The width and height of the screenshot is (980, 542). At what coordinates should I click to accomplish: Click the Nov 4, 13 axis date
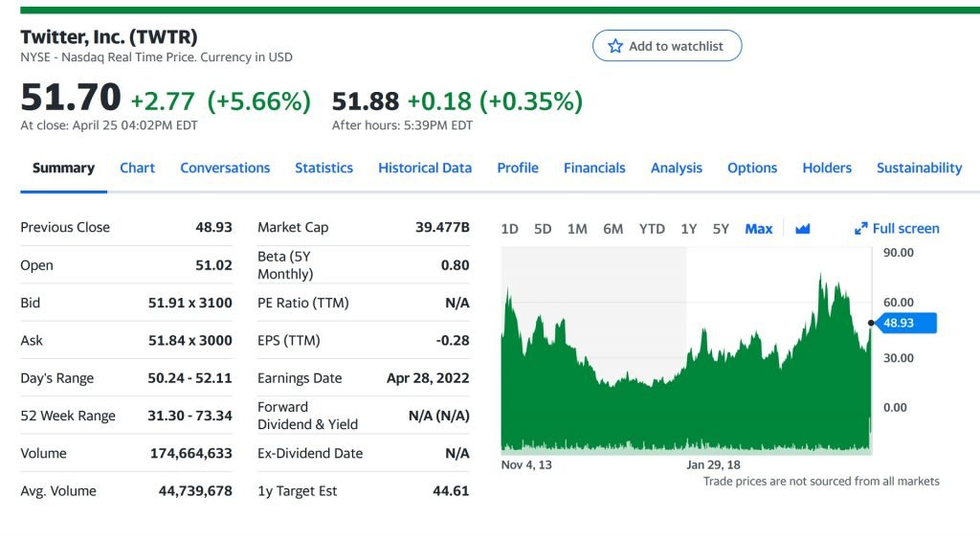click(x=526, y=465)
